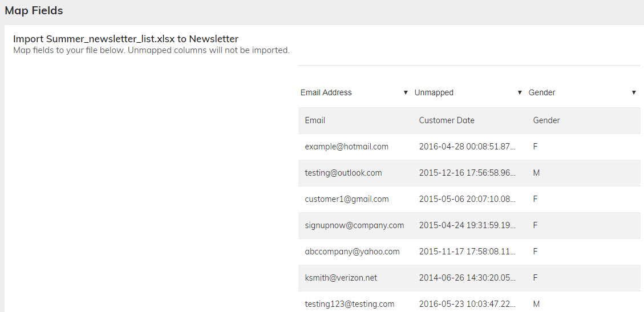
Task: Click the Email column header
Action: tap(315, 120)
